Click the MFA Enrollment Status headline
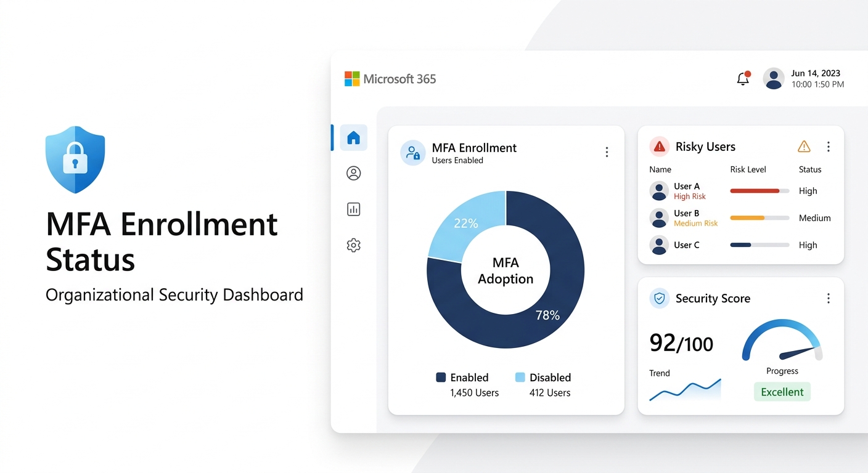868x473 pixels. pos(162,242)
